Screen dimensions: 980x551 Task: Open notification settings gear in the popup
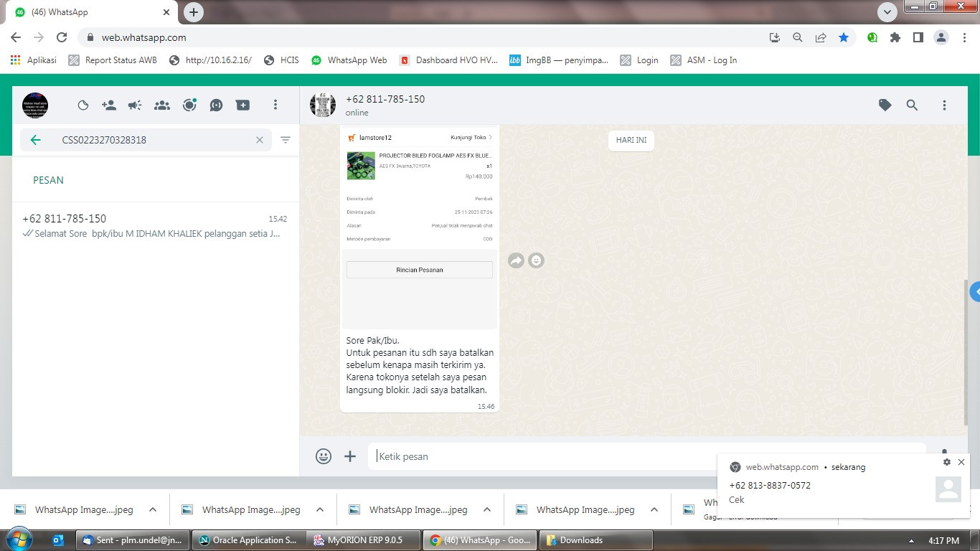(947, 463)
